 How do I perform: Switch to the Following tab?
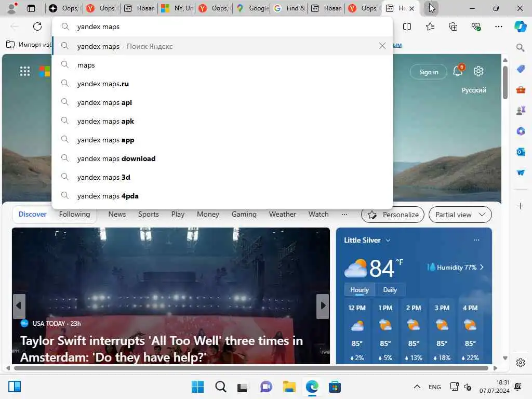pyautogui.click(x=75, y=214)
